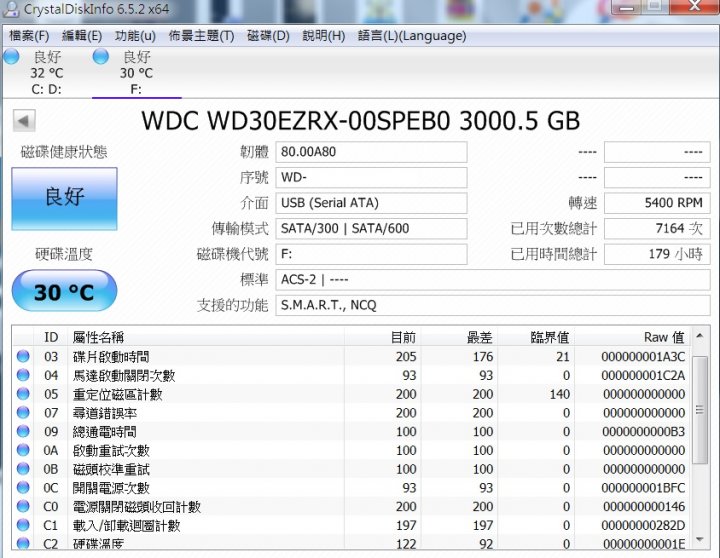Click status orb for attribute 05
The width and height of the screenshot is (720, 558).
pyautogui.click(x=23, y=394)
